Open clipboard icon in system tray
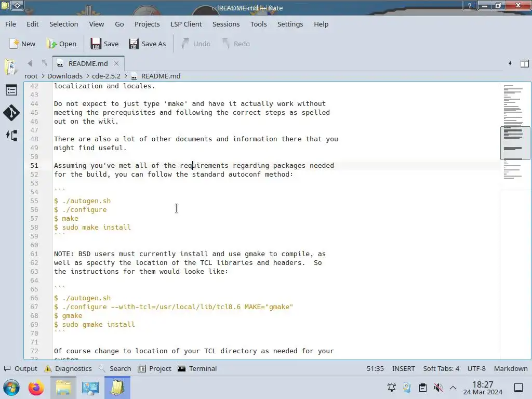This screenshot has height=399, width=532. 423,388
